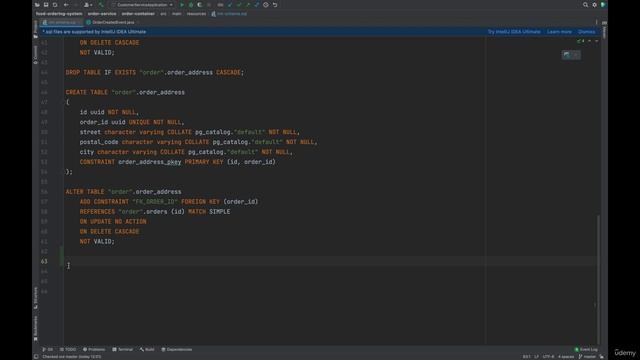Click the resources breadcrumb
Screen dimensions: 640x360
(x=196, y=14)
